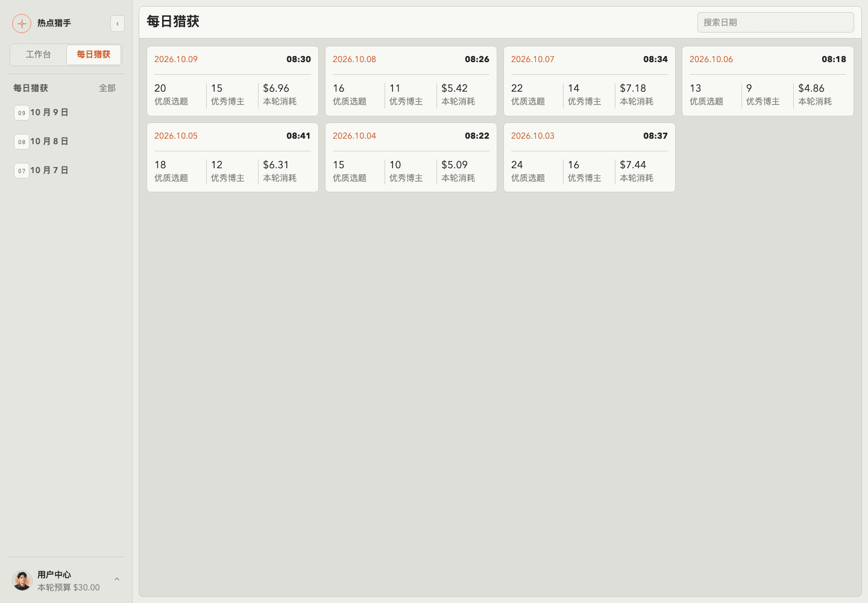This screenshot has width=868, height=603.
Task: Click the $5.09 cost value
Action: 454,165
